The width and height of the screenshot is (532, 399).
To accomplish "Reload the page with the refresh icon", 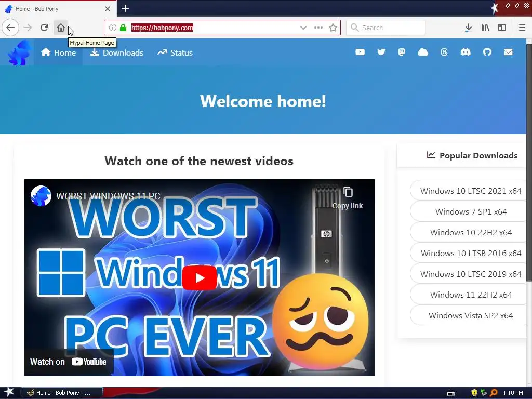I will click(x=44, y=28).
